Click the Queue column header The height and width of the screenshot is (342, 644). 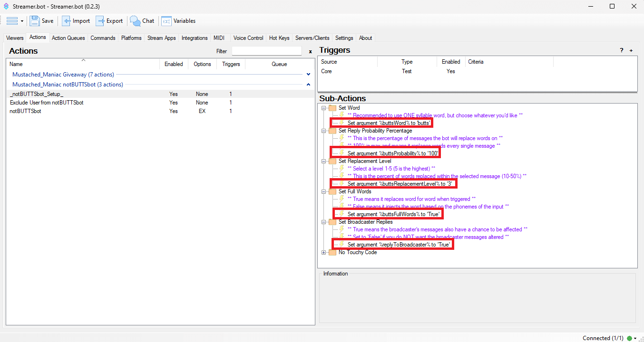[279, 64]
